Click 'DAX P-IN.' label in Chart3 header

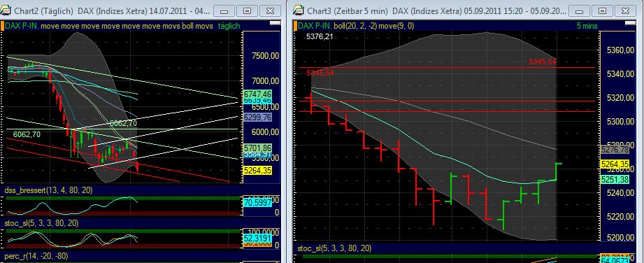(315, 26)
